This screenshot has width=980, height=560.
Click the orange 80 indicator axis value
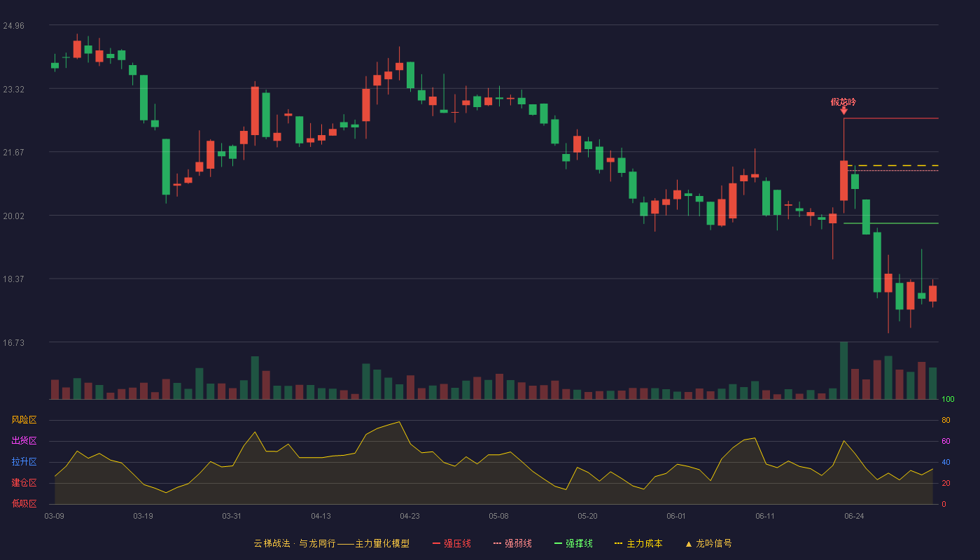pos(946,420)
